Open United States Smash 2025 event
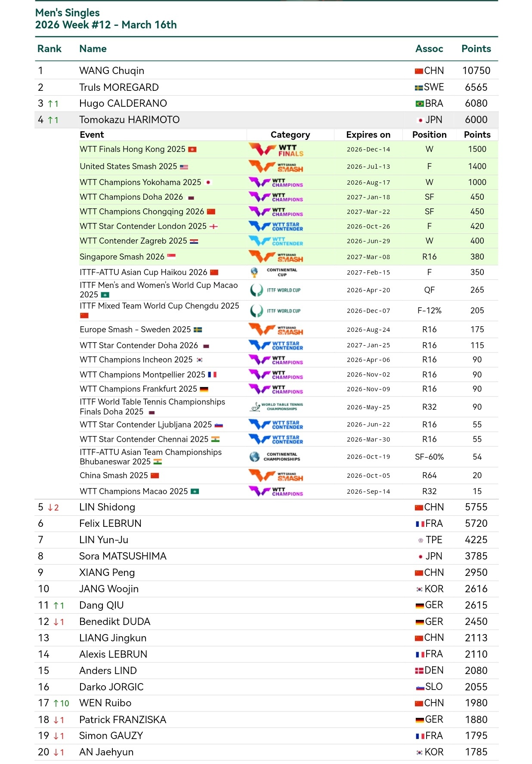532x764 pixels. (128, 167)
